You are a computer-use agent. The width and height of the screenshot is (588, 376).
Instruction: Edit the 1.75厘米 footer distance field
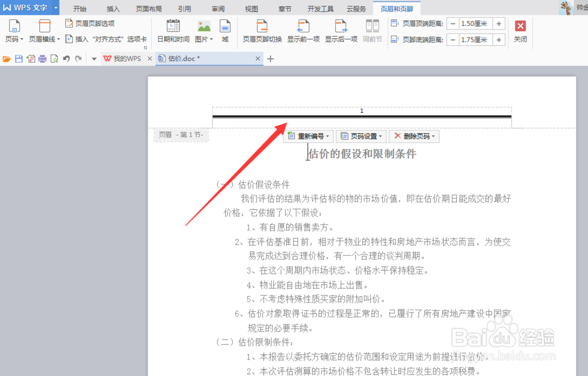[x=476, y=40]
